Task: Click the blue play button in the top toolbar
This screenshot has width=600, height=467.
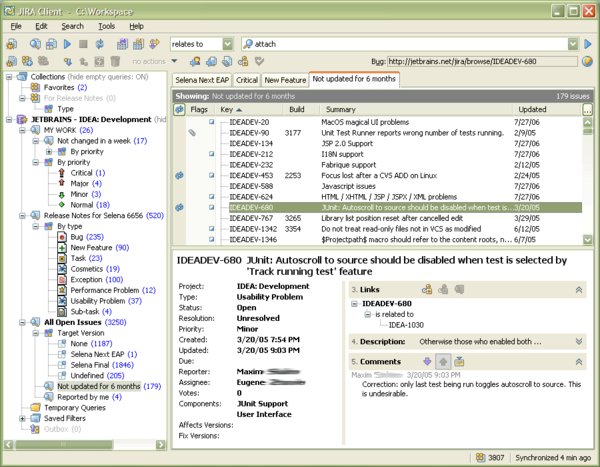Action: pos(67,44)
